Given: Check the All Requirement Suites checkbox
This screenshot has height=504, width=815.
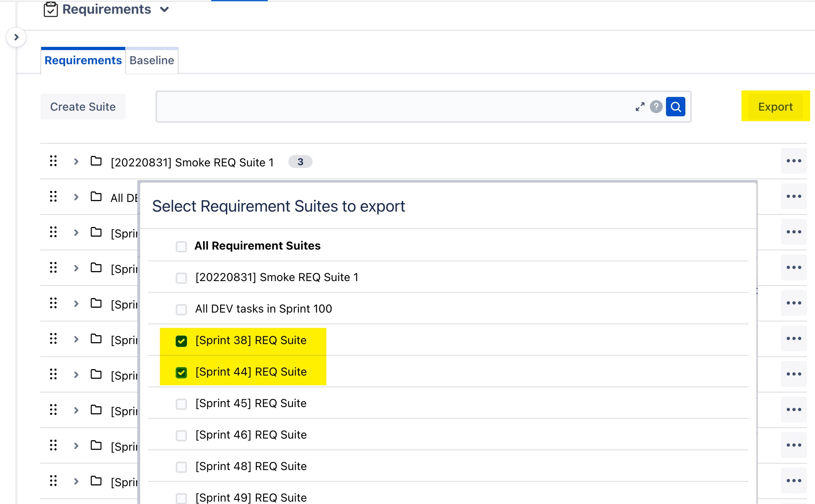Looking at the screenshot, I should (181, 246).
